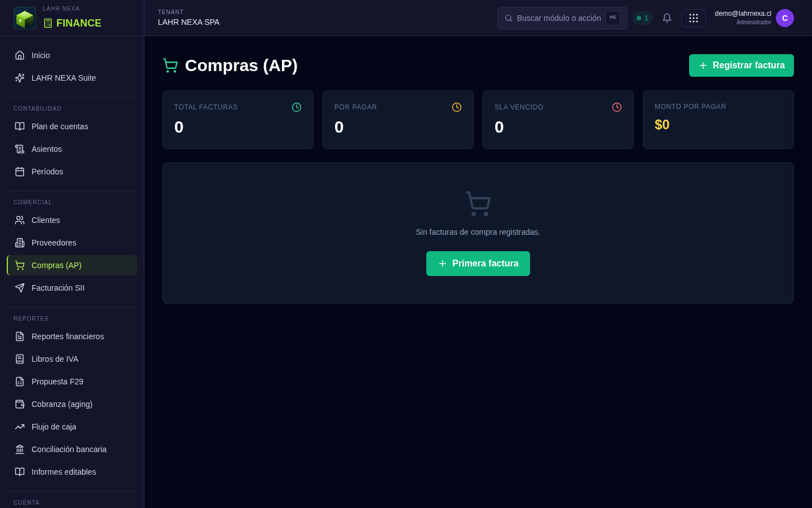Open Reportes financieros
Viewport: 812px width, 508px height.
click(x=72, y=336)
